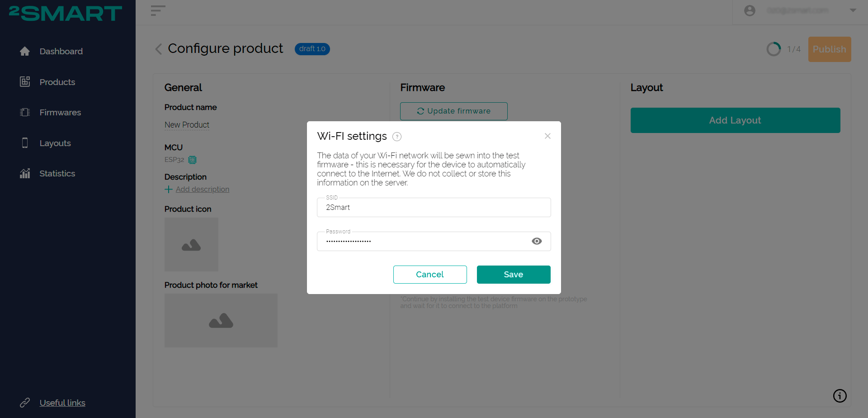Click the Wi-Fi settings help question icon
The width and height of the screenshot is (868, 418).
[x=397, y=137]
